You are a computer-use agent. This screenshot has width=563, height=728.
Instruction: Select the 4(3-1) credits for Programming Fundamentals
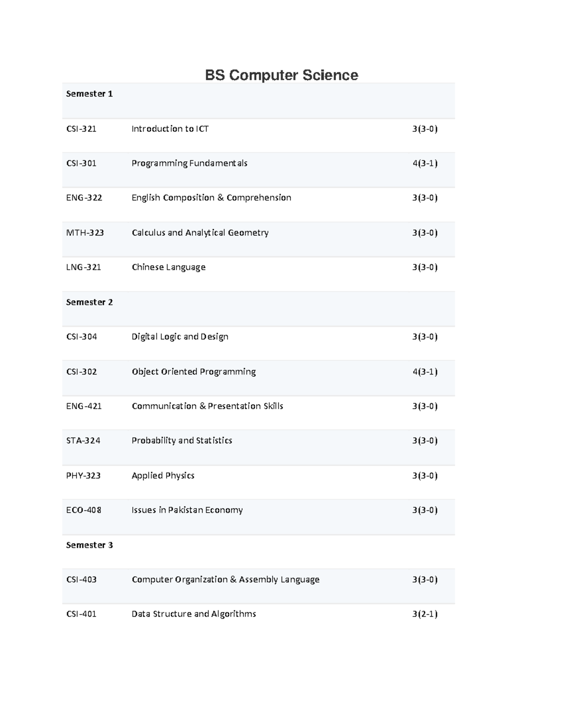[x=425, y=163]
